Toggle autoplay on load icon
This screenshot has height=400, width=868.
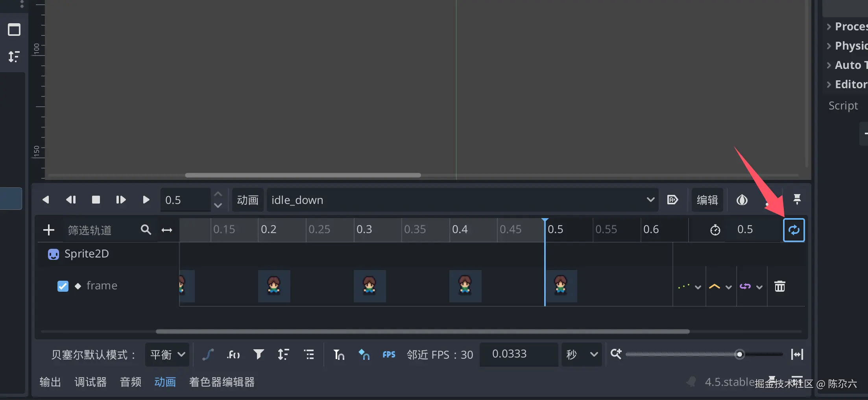point(673,200)
